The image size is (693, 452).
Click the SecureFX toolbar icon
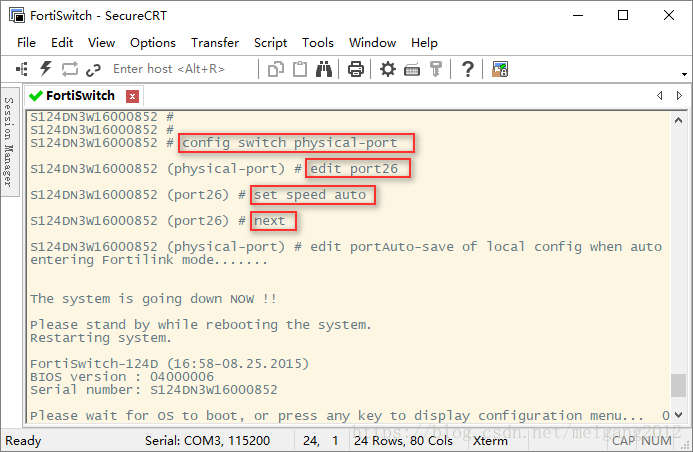point(500,69)
